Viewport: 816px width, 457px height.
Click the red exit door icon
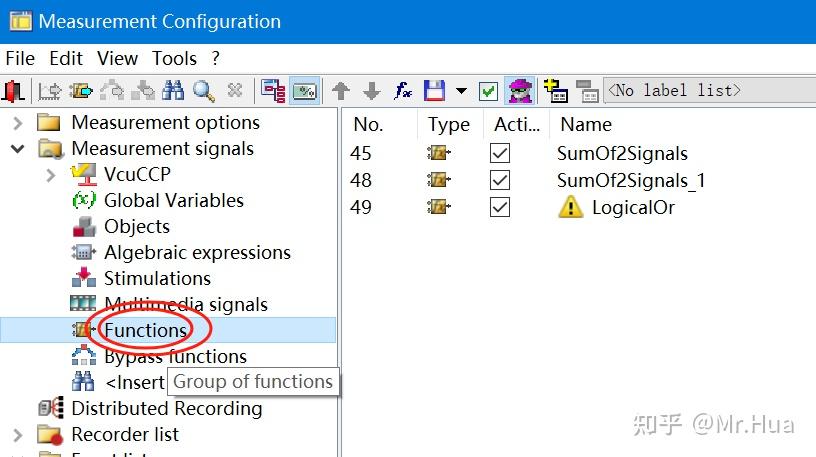(x=14, y=91)
